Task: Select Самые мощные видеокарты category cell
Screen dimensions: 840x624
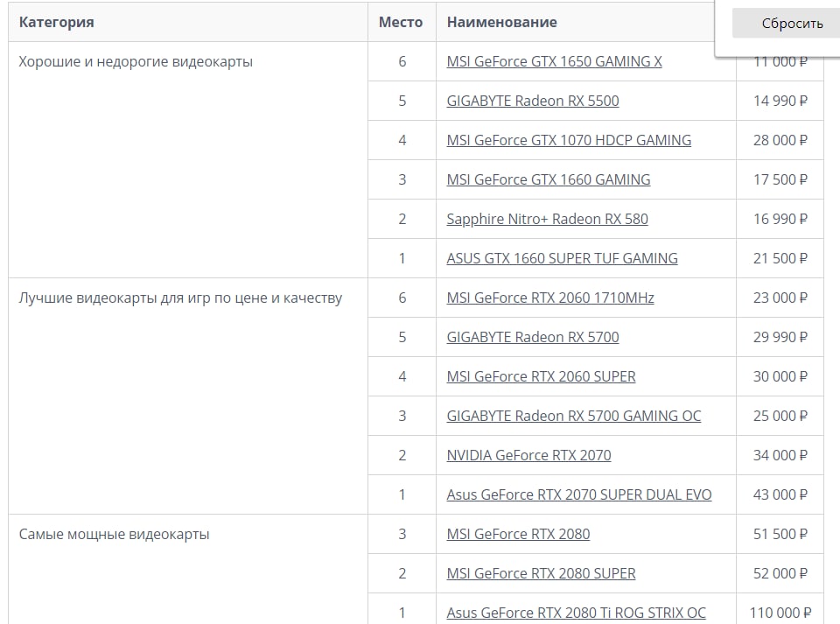Action: point(188,569)
